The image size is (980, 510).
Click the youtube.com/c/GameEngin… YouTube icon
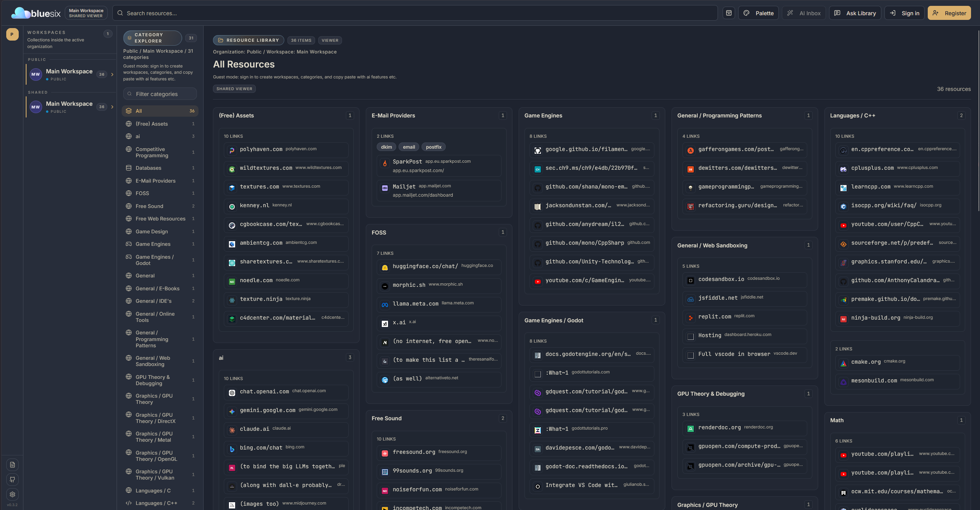click(538, 282)
